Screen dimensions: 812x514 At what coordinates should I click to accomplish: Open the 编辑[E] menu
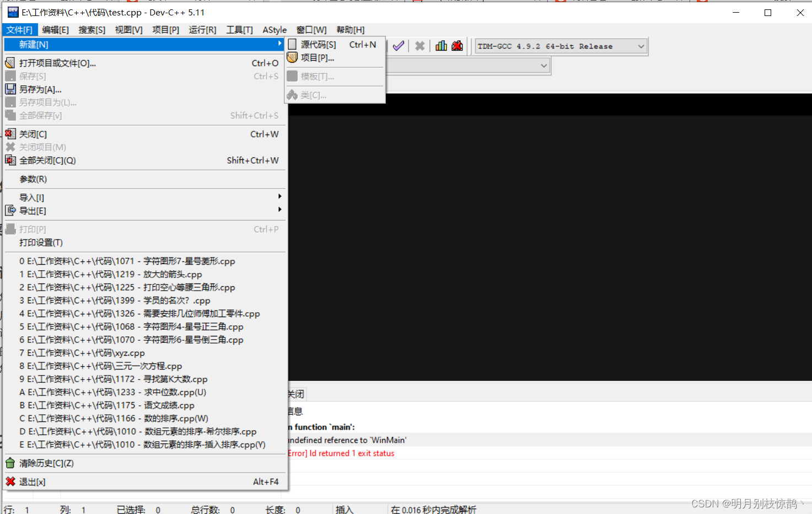click(55, 30)
